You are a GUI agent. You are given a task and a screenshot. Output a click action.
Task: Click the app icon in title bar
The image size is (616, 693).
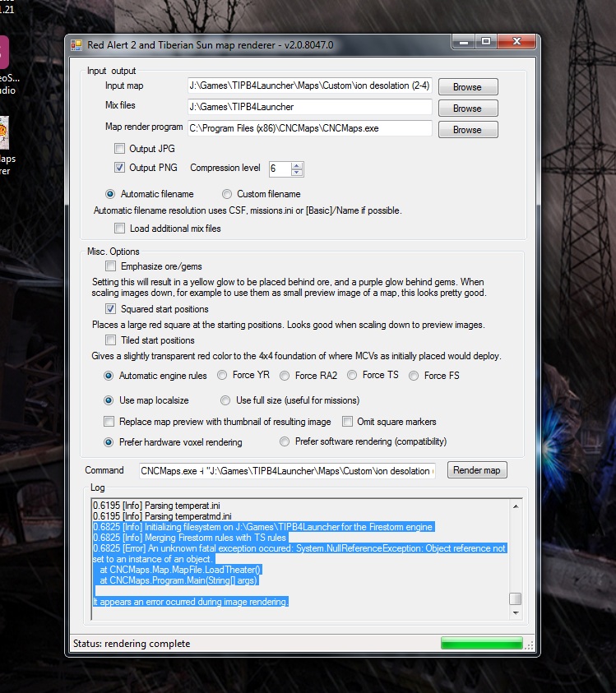pos(76,44)
